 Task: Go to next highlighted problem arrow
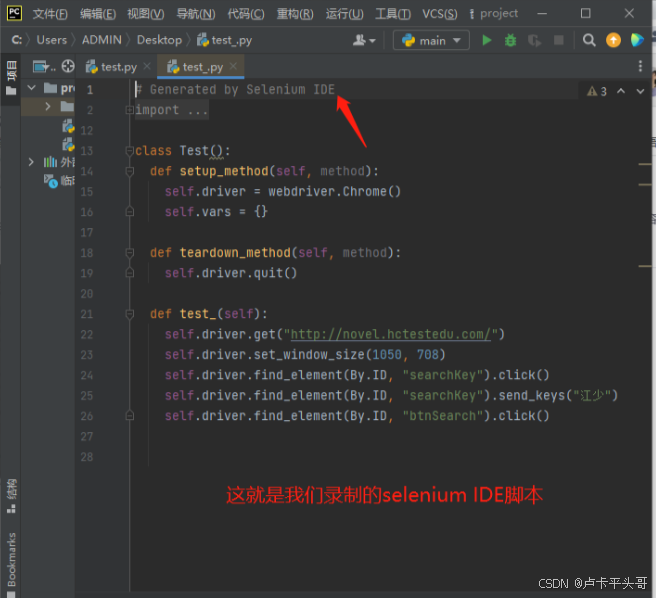pyautogui.click(x=640, y=91)
